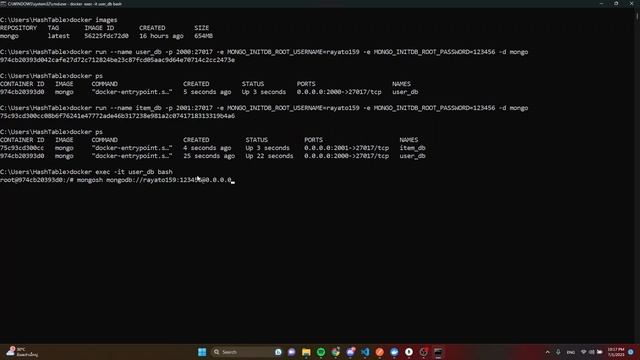
Task: Click the taskbar Search box
Action: 247,352
